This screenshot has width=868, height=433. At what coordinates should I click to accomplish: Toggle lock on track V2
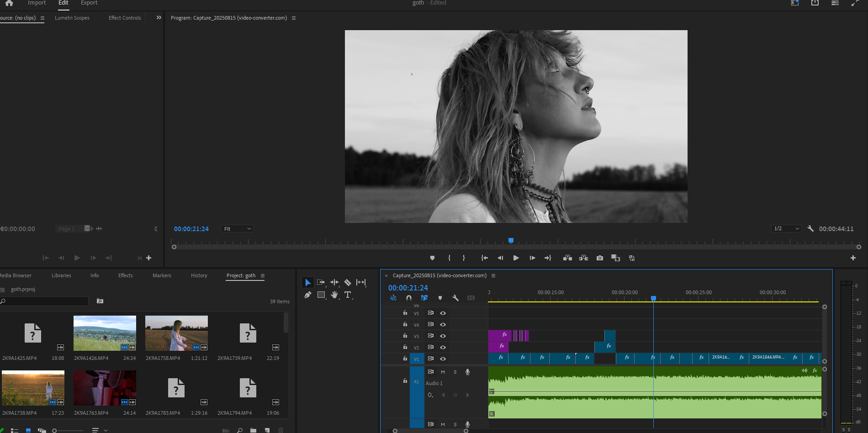pos(405,347)
